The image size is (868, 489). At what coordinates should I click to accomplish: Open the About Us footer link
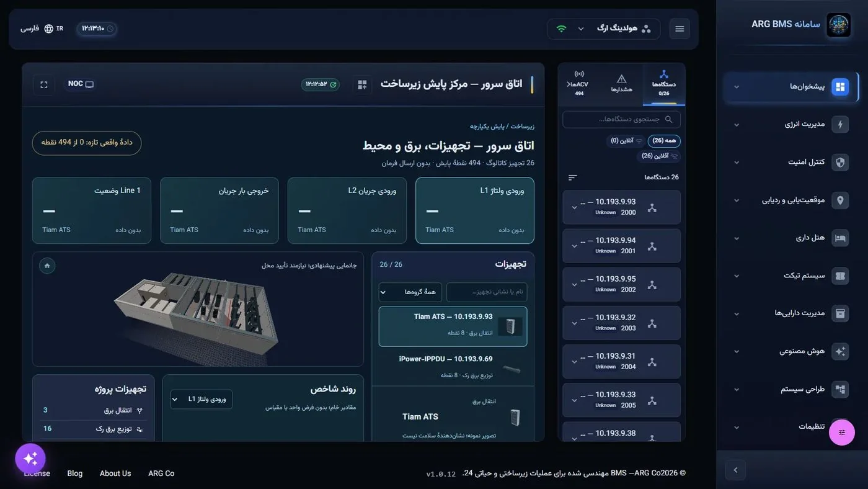click(115, 473)
